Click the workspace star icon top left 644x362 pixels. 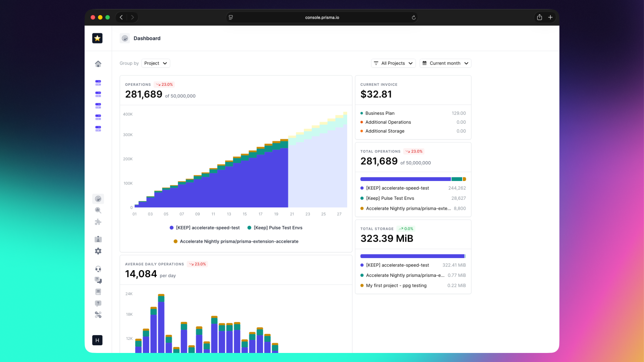[x=97, y=38]
